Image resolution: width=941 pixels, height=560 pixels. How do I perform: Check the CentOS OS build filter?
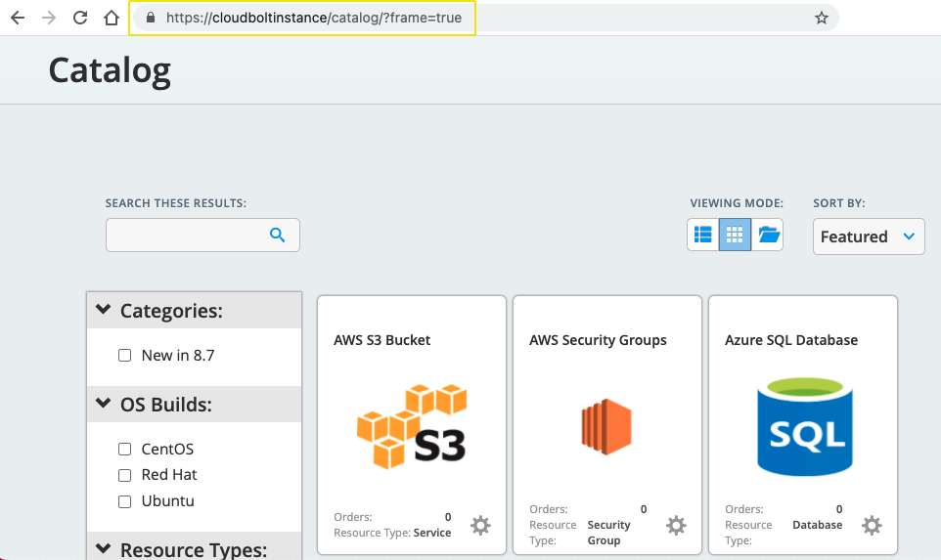[x=124, y=450]
